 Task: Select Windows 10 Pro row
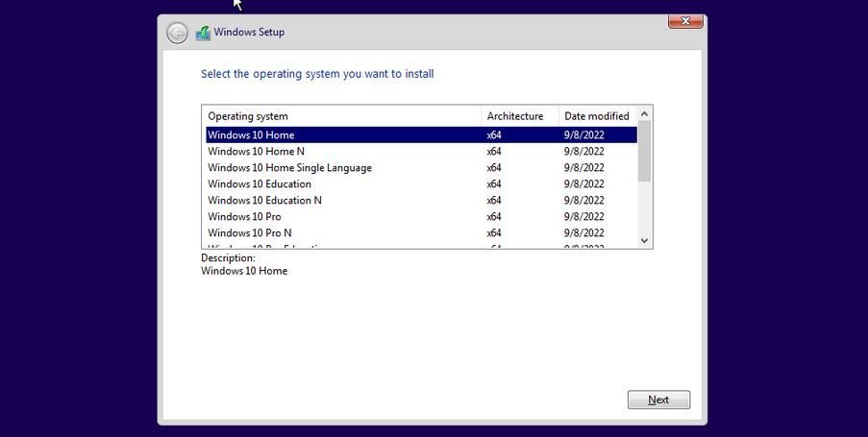pyautogui.click(x=421, y=216)
